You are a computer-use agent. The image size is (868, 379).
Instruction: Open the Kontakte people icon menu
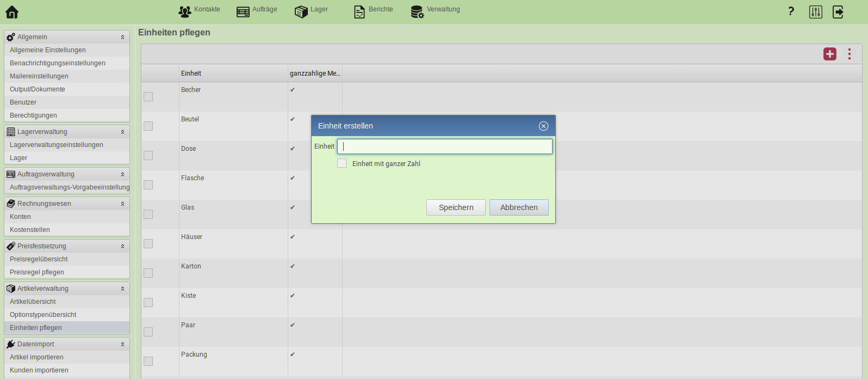185,11
